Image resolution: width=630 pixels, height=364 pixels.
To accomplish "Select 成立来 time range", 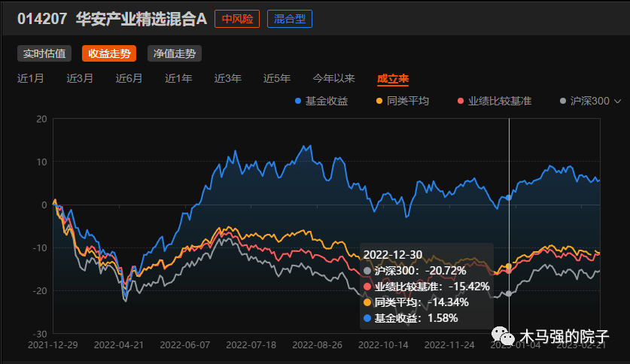I will (393, 79).
